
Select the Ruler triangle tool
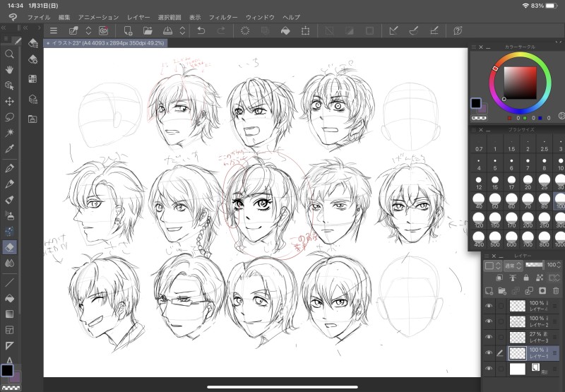pyautogui.click(x=9, y=346)
